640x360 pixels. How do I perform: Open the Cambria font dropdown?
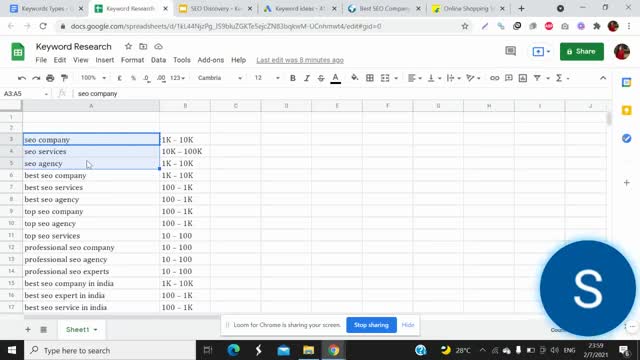pos(220,78)
